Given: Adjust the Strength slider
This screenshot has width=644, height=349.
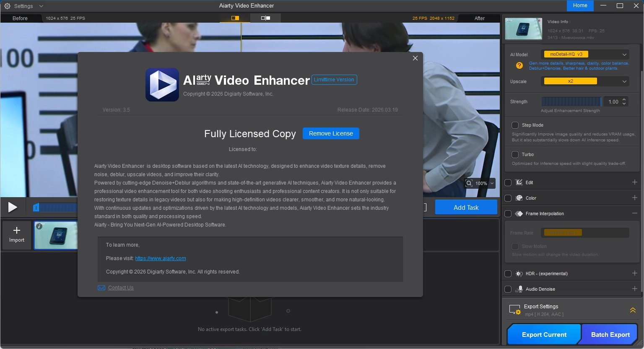Looking at the screenshot, I should tap(571, 102).
